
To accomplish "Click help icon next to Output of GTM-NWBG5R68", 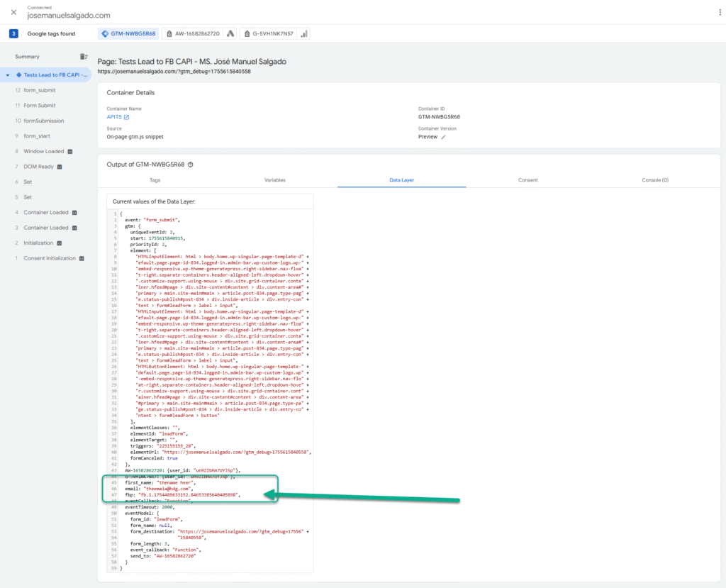I will [191, 165].
